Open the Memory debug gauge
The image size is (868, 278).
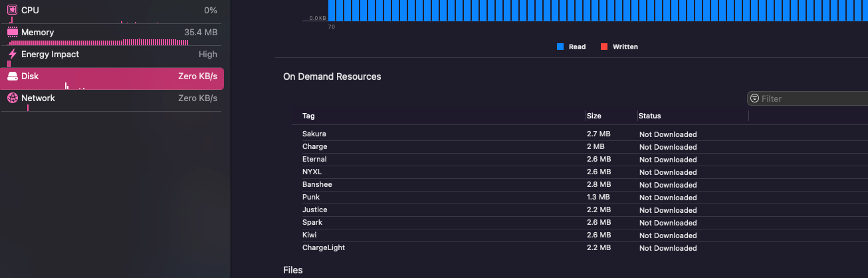point(112,34)
